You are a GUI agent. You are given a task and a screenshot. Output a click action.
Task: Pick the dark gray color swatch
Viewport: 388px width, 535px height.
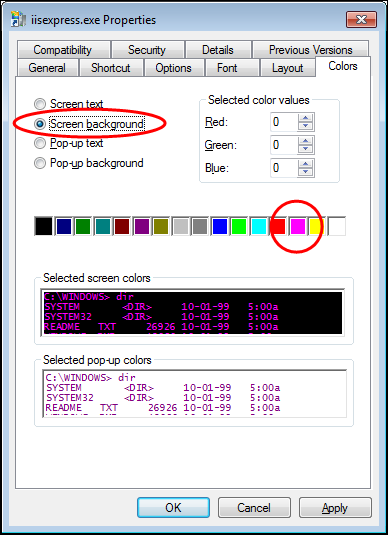[200, 226]
